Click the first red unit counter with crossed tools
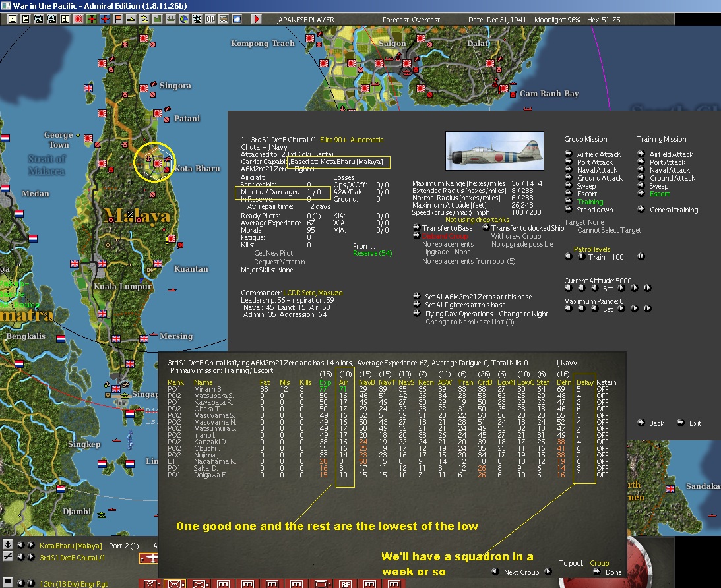Screen dimensions: 721x588 coord(151,584)
